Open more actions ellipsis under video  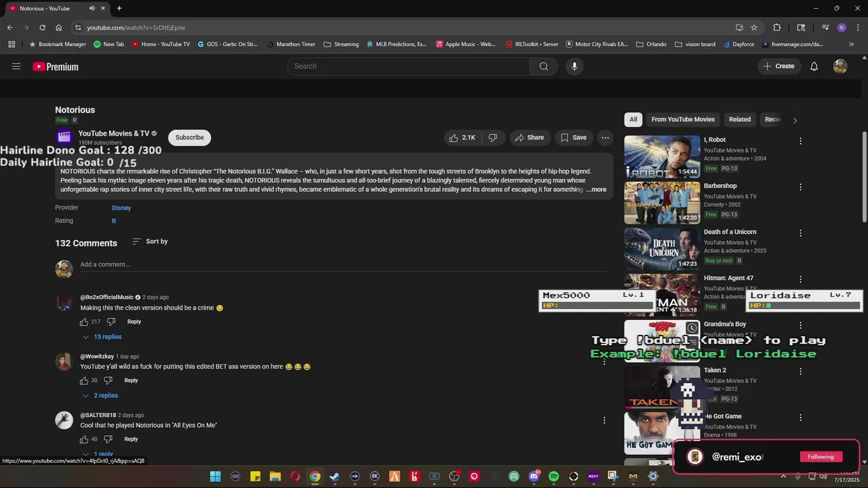coord(605,138)
